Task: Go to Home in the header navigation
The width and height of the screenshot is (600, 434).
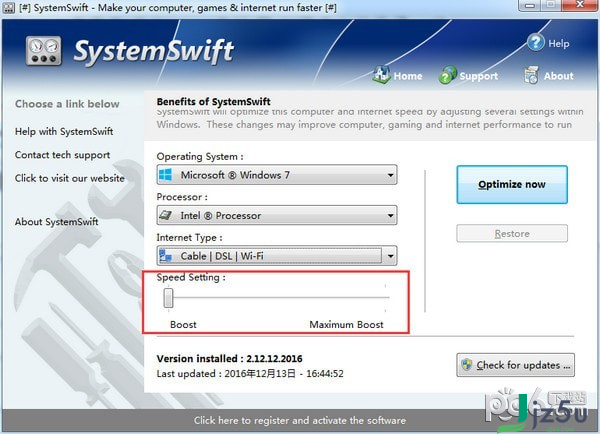Action: click(408, 76)
